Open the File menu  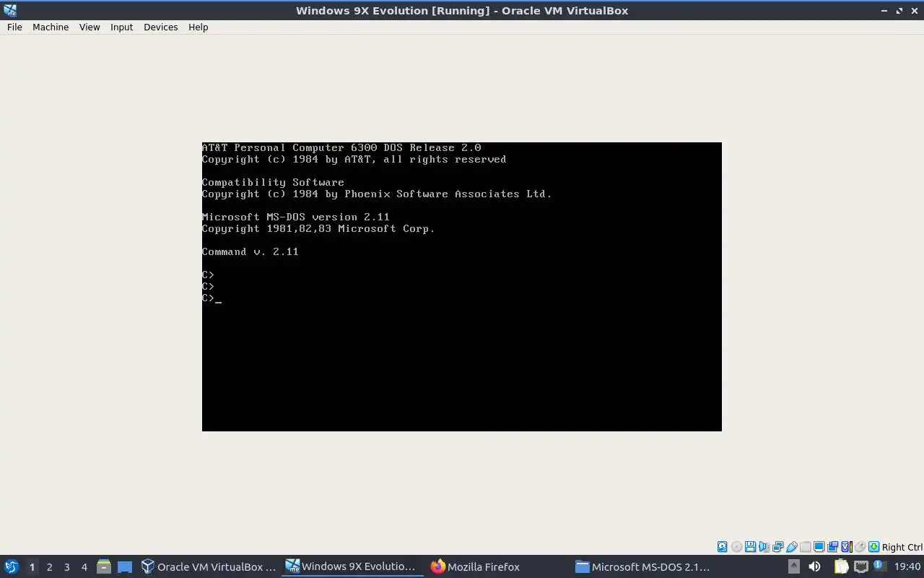14,27
